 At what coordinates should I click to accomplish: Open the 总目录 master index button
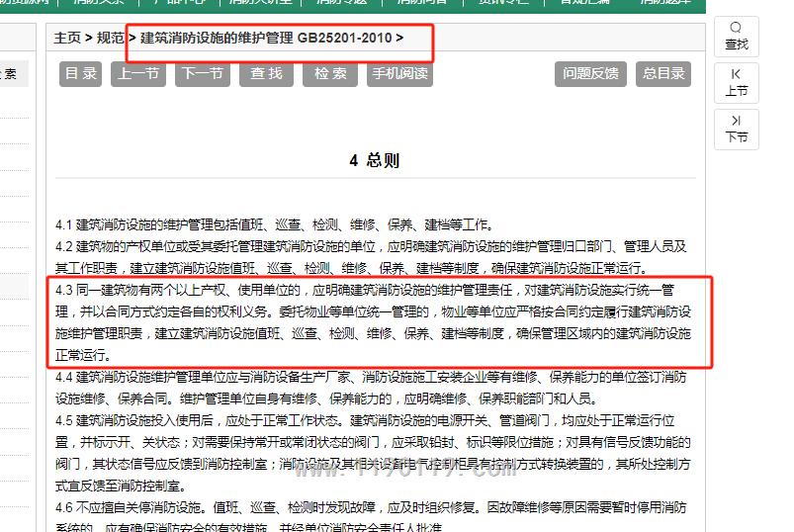pos(663,74)
